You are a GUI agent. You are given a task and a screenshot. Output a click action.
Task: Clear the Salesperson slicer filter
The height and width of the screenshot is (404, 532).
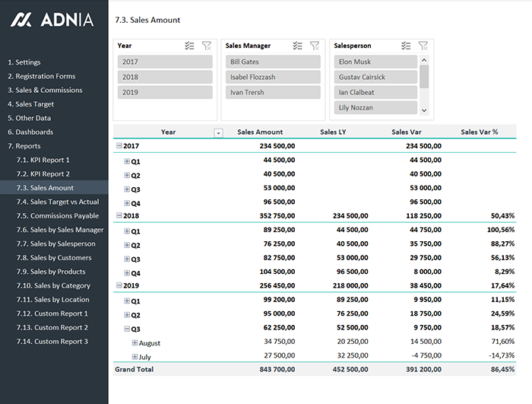click(x=423, y=46)
